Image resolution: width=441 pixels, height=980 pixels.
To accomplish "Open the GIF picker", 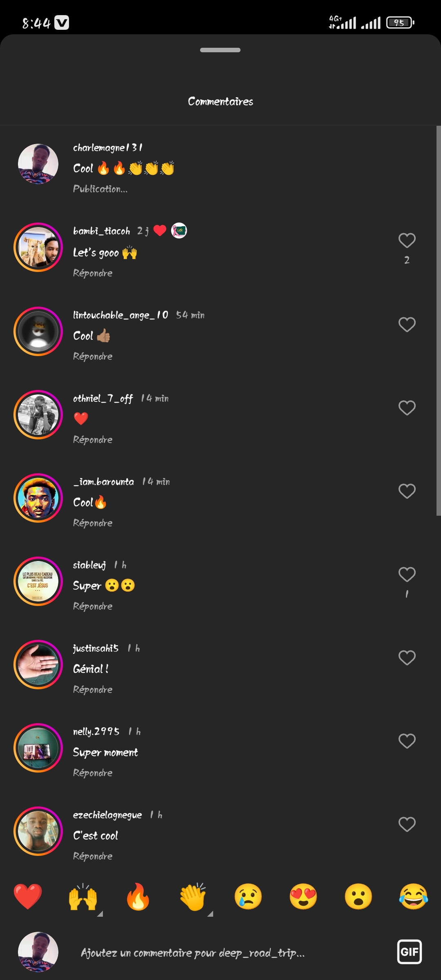I will coord(410,952).
